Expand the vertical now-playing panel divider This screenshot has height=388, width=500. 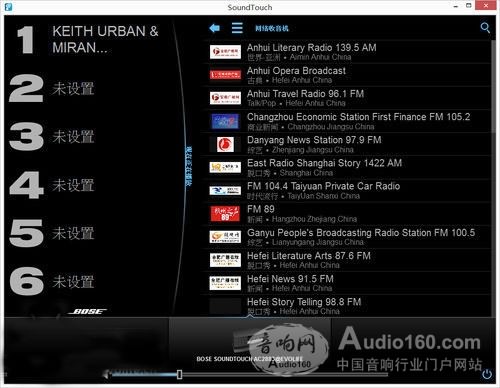coord(188,166)
